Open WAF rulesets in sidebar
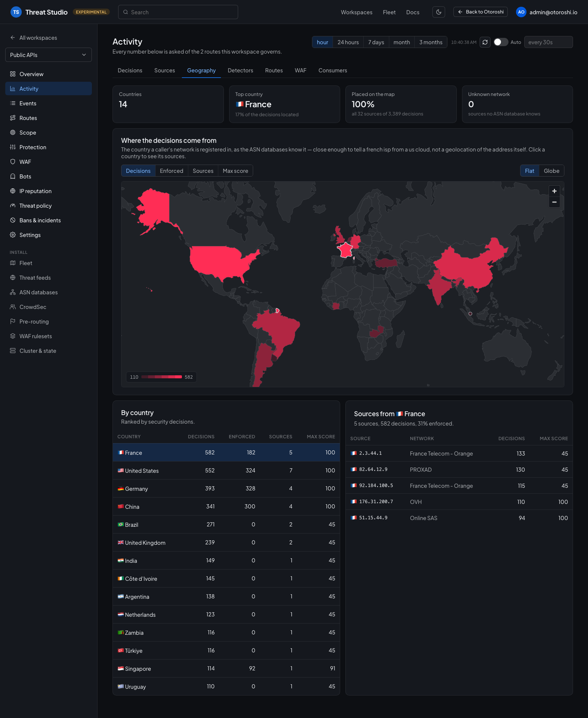 (48, 336)
